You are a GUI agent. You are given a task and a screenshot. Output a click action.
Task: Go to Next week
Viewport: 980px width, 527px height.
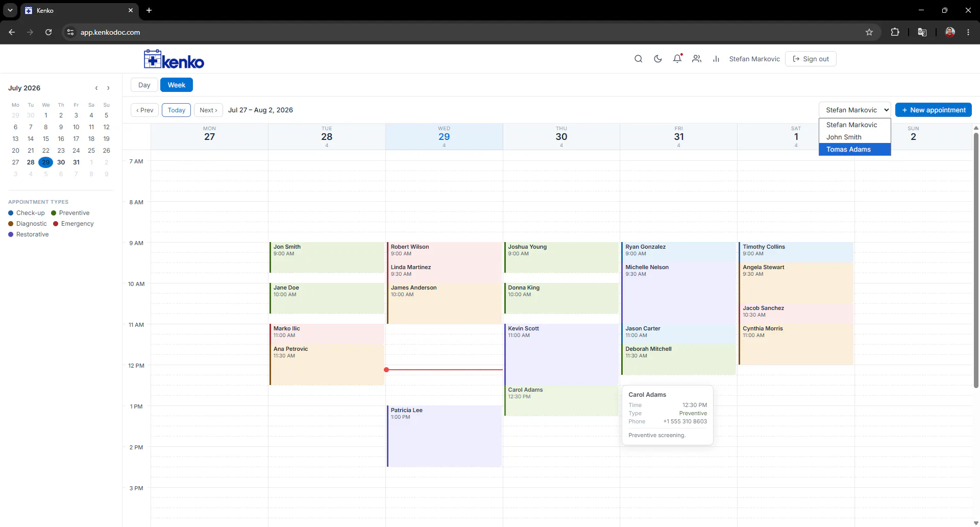pyautogui.click(x=208, y=110)
